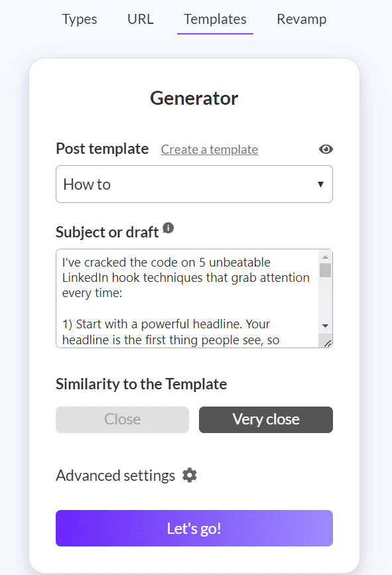The width and height of the screenshot is (392, 575).
Task: Click the Let's go! button
Action: click(x=194, y=529)
